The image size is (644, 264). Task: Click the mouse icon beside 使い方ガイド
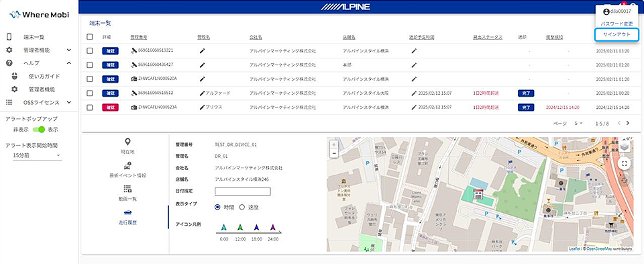(x=14, y=76)
